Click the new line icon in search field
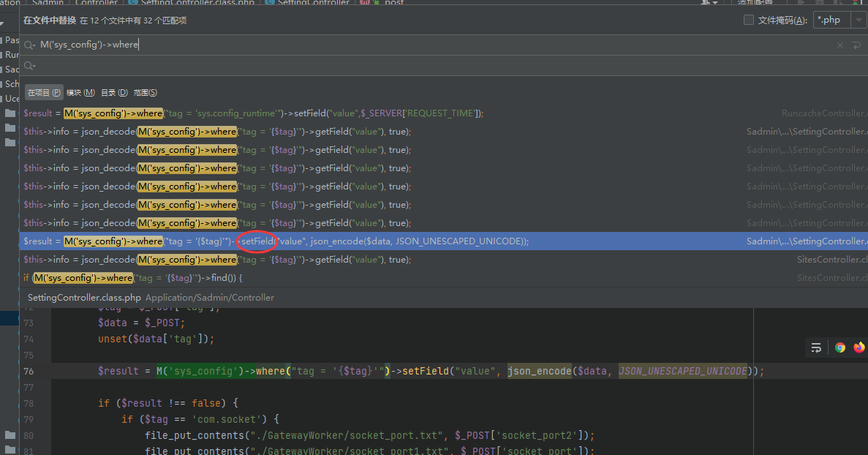This screenshot has width=868, height=455. tap(856, 45)
